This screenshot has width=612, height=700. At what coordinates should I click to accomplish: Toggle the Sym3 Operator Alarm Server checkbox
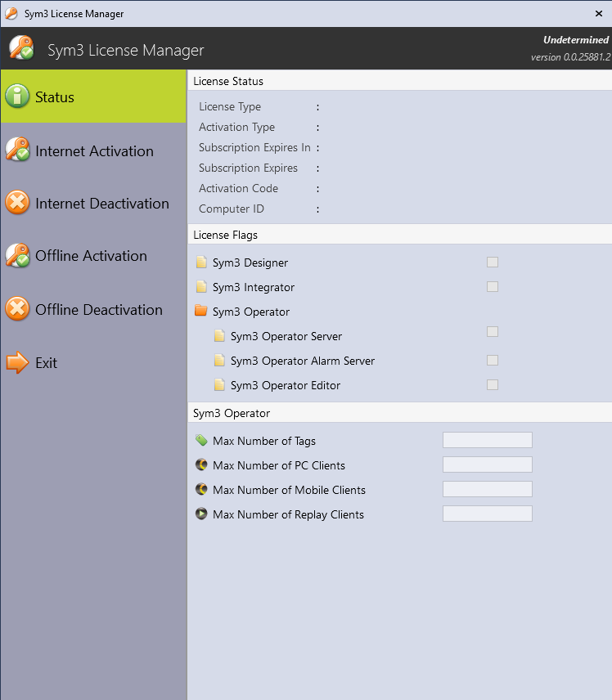point(493,361)
